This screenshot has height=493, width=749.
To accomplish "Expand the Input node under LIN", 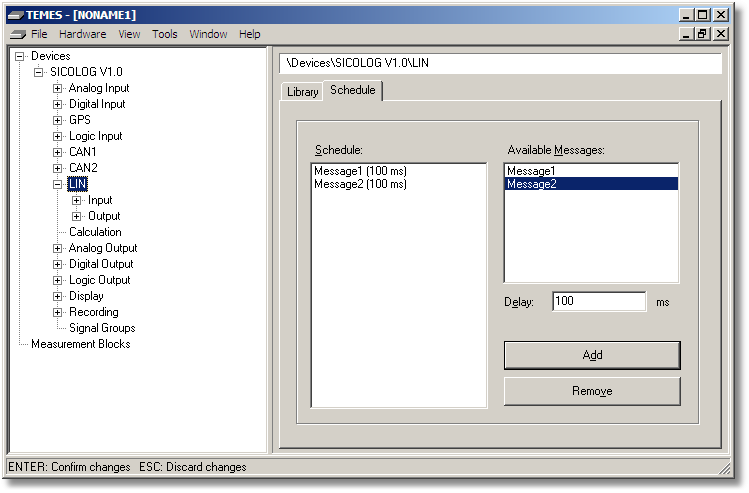I will (x=76, y=200).
